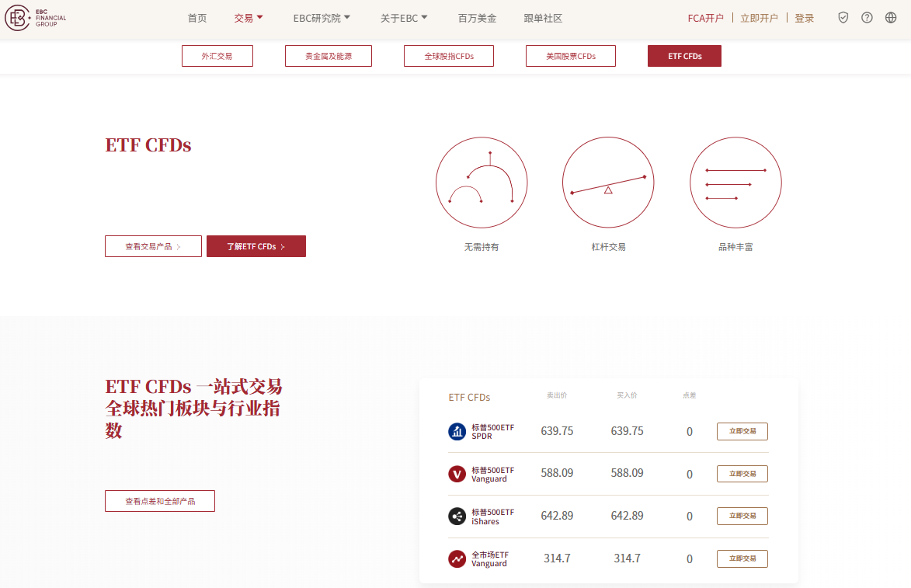Switch to the 美国股票CFDs tab
The image size is (911, 588).
pos(571,56)
